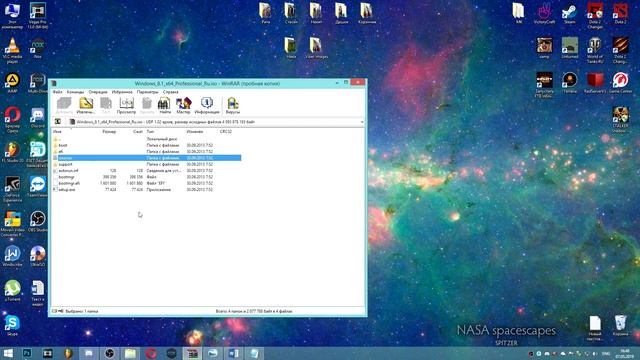Image resolution: width=640 pixels, height=360 pixels.
Task: Open Word from the taskbar
Action: 233,353
